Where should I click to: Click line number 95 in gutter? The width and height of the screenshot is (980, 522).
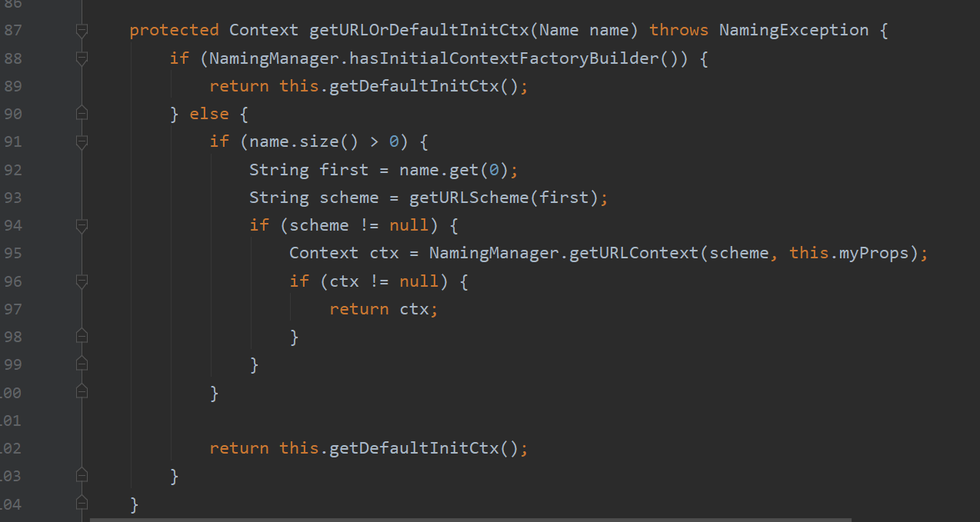(12, 253)
